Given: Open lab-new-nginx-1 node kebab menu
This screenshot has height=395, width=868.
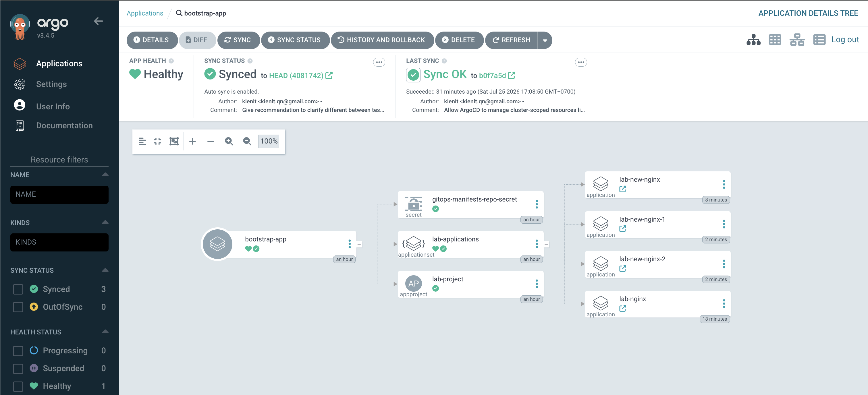Looking at the screenshot, I should tap(724, 224).
